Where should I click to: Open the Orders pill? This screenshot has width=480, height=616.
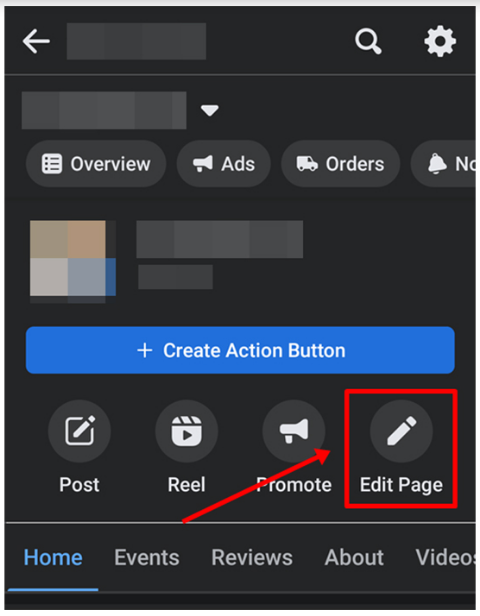340,164
